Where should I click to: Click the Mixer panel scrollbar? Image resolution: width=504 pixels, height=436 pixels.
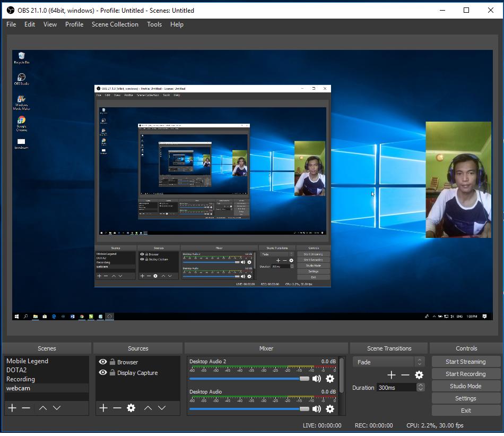[342, 375]
